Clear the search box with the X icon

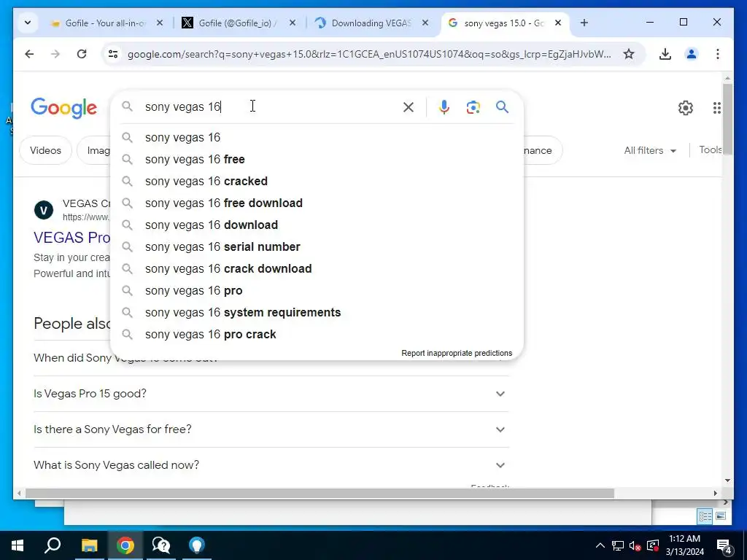(409, 107)
